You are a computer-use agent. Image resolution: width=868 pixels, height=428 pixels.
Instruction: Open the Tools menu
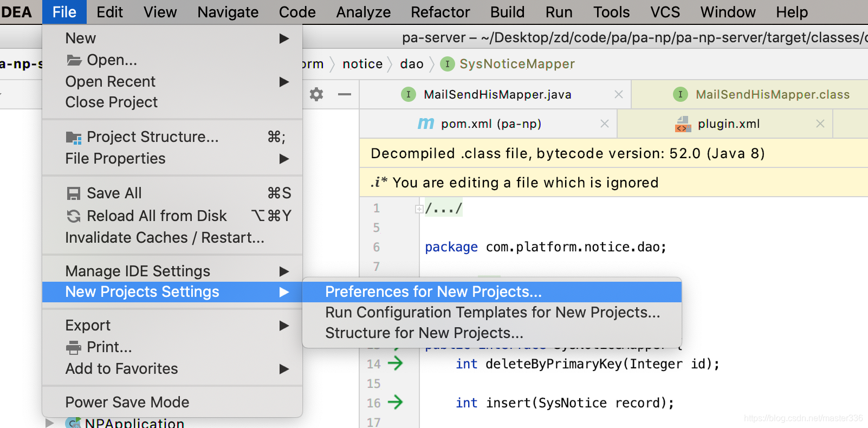[x=611, y=12]
